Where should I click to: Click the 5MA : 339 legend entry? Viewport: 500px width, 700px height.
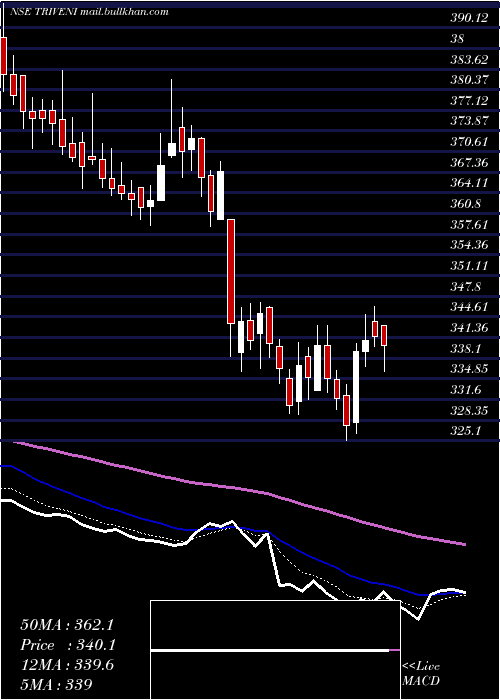56,685
